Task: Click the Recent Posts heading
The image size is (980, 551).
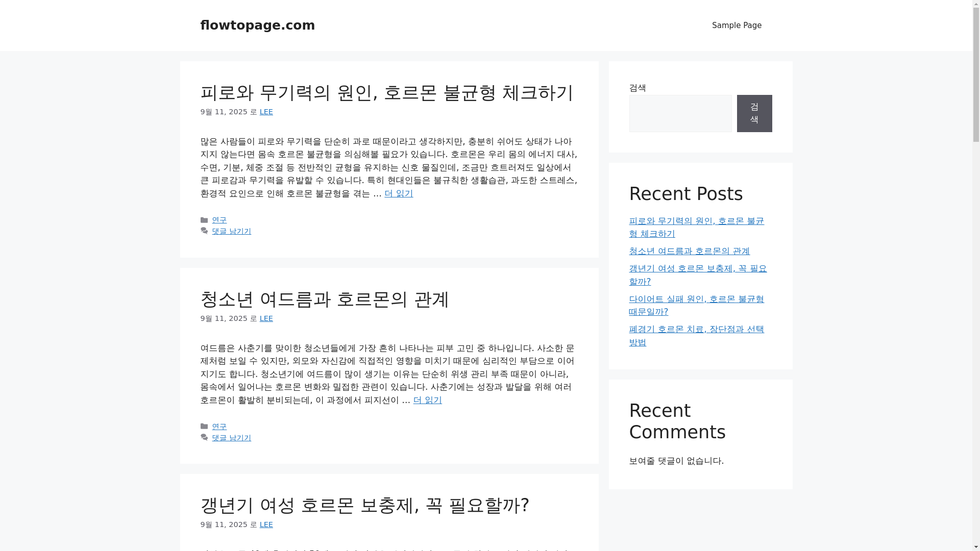Action: point(685,194)
